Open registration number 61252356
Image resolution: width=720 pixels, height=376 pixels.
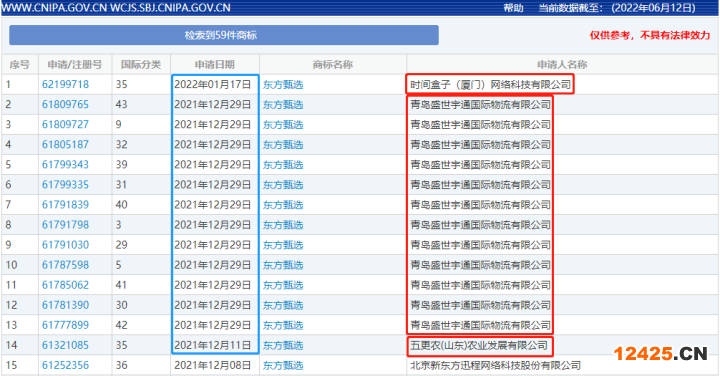click(65, 365)
